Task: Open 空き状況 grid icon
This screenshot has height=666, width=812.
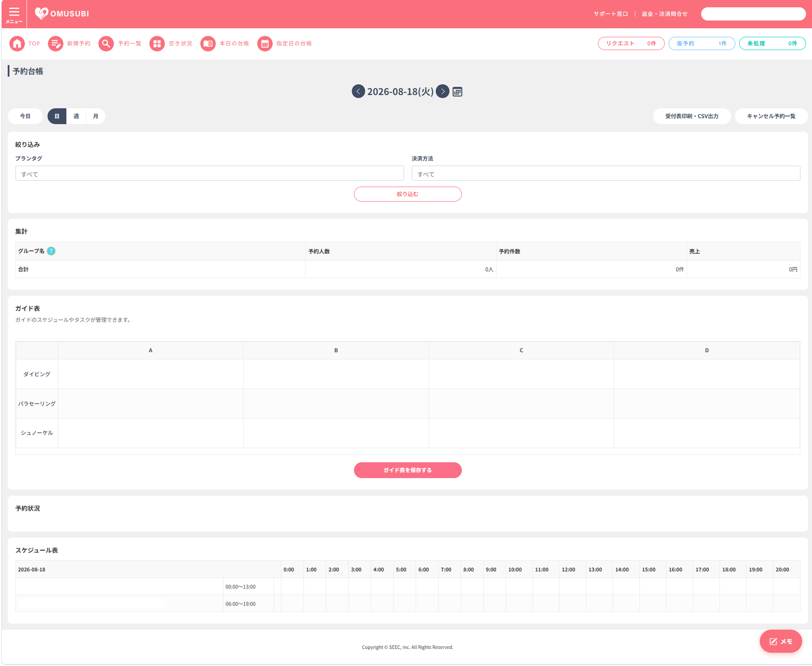Action: click(x=157, y=43)
